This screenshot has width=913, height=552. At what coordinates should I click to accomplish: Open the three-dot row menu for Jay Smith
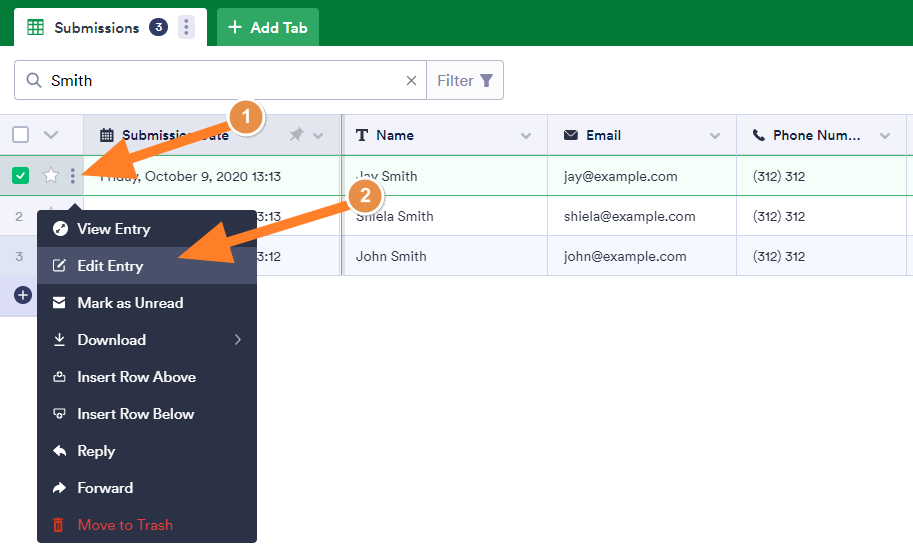pyautogui.click(x=73, y=176)
